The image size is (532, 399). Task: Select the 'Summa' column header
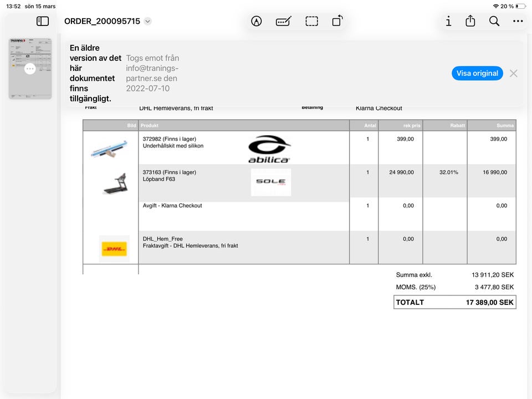pyautogui.click(x=505, y=126)
